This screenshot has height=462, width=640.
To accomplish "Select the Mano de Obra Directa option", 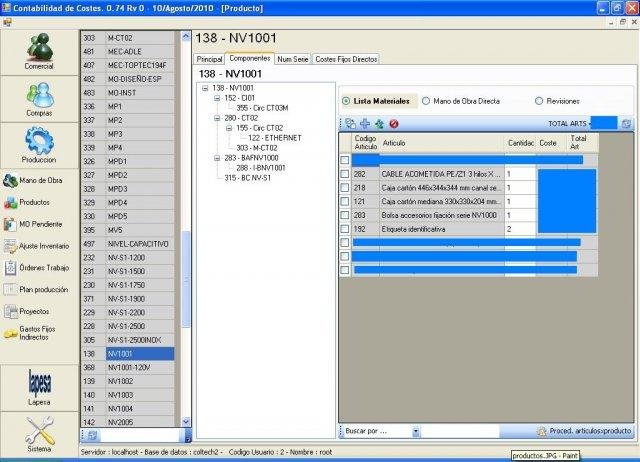I will (x=426, y=101).
